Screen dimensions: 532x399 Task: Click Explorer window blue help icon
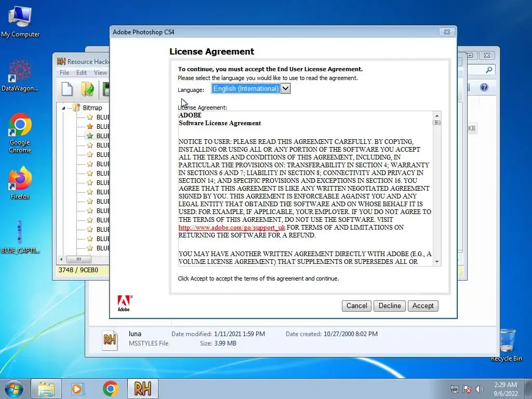point(484,87)
